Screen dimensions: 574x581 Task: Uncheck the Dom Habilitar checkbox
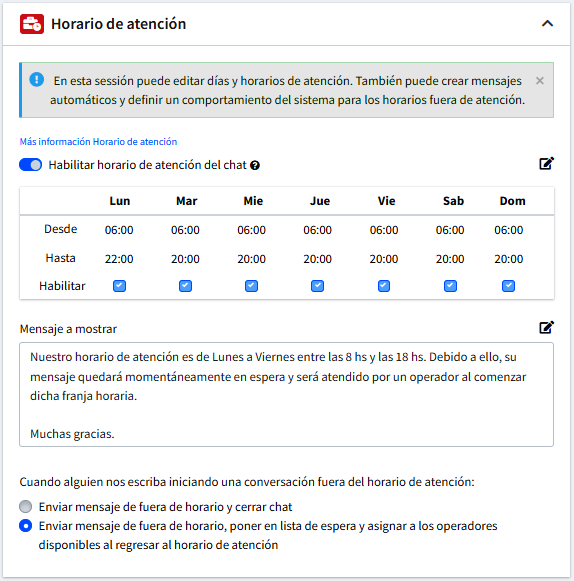tap(508, 286)
